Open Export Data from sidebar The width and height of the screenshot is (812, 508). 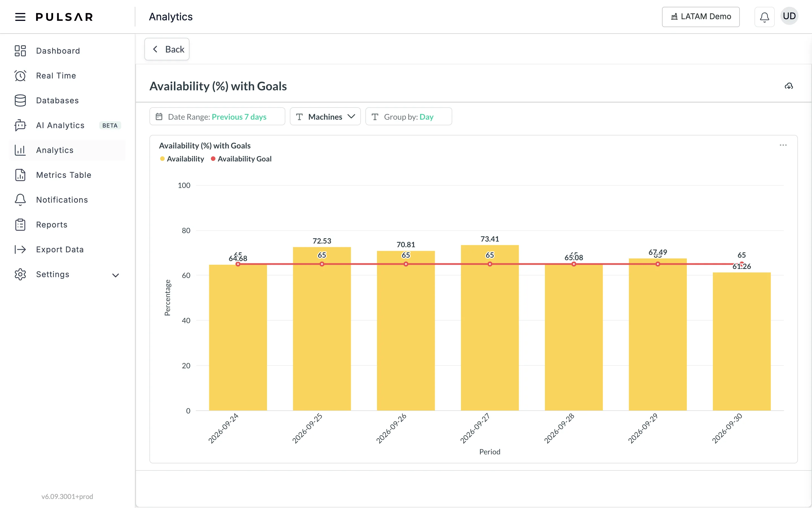pos(67,249)
